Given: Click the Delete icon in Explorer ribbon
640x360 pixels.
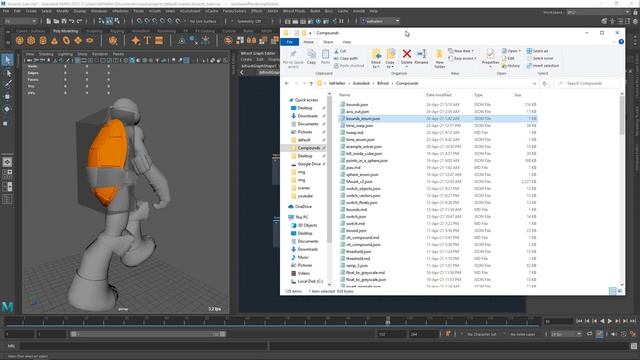Looking at the screenshot, I should (407, 57).
